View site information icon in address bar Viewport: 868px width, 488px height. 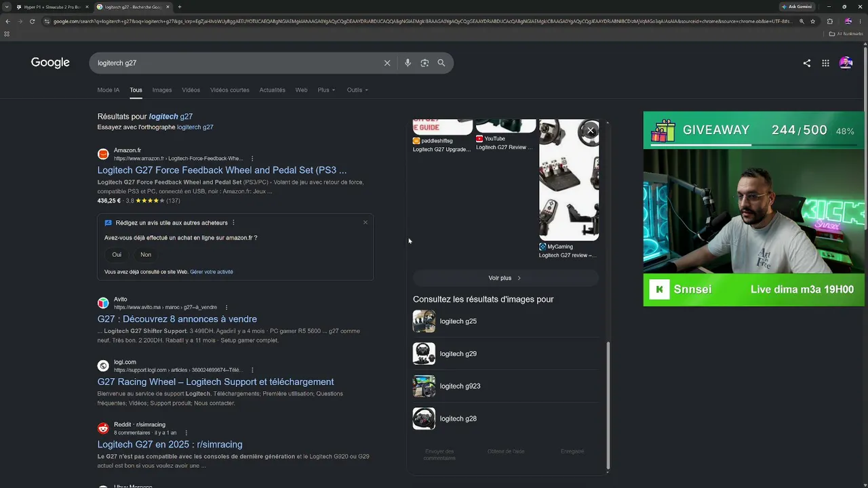point(47,21)
